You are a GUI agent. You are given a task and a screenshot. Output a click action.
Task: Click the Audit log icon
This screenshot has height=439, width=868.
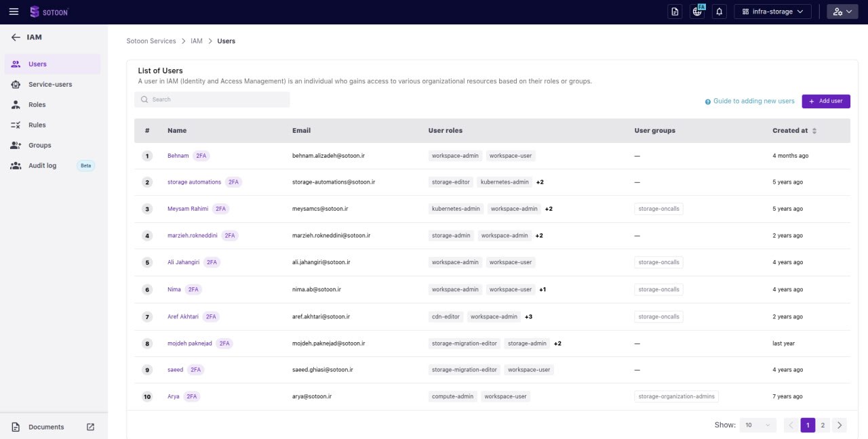pyautogui.click(x=16, y=166)
